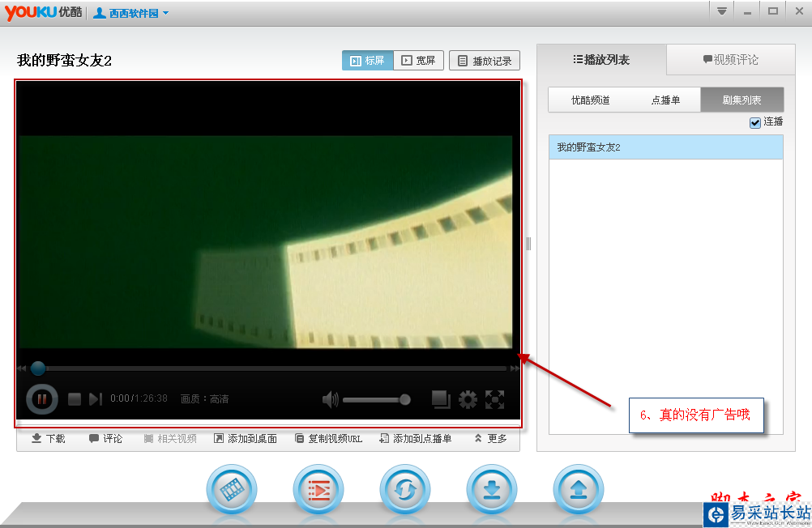812x528 pixels.
Task: Click the YOUKU 优酷 logo
Action: [x=44, y=12]
